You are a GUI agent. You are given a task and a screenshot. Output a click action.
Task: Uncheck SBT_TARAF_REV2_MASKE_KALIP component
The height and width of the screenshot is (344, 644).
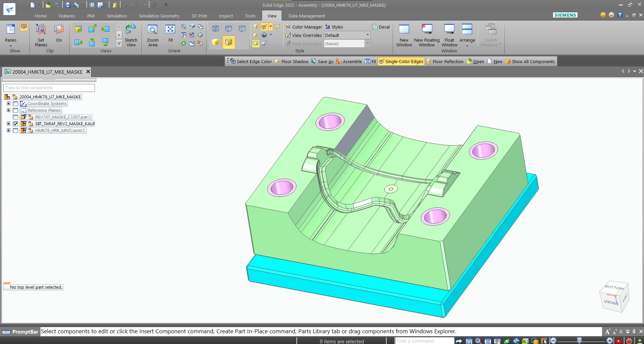point(15,124)
